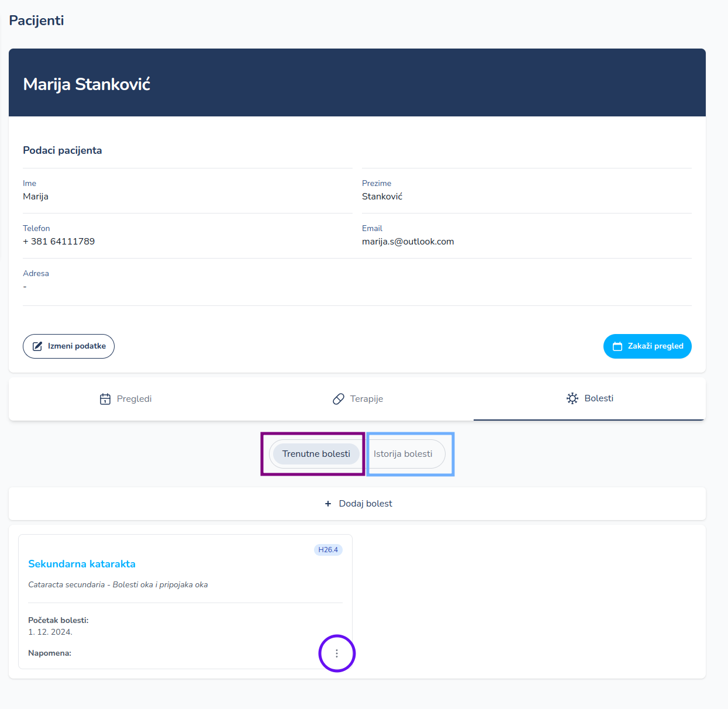Screen dimensions: 728x709
Task: Click the H26.4 code badge
Action: point(328,550)
